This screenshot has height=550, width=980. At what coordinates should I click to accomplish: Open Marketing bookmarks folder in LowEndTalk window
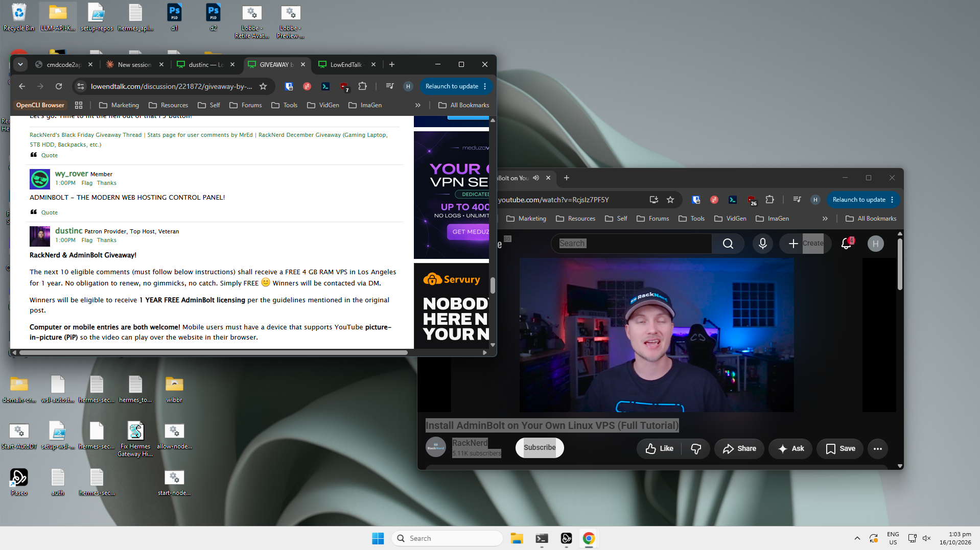[x=119, y=105]
